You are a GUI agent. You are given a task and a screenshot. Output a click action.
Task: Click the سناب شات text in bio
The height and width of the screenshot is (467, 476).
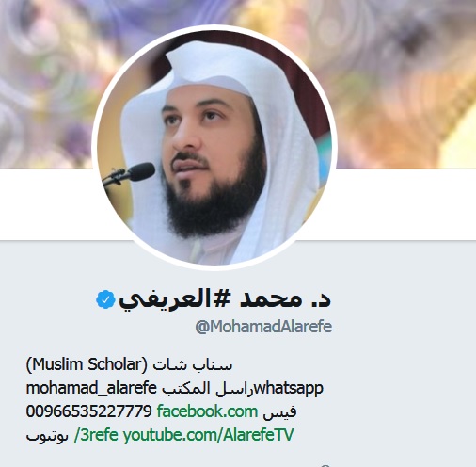[x=193, y=365]
